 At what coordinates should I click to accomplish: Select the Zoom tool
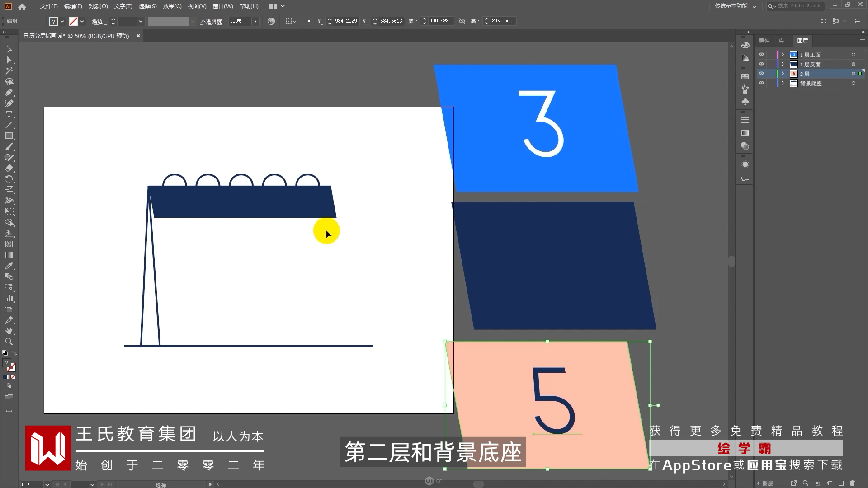tap(9, 342)
